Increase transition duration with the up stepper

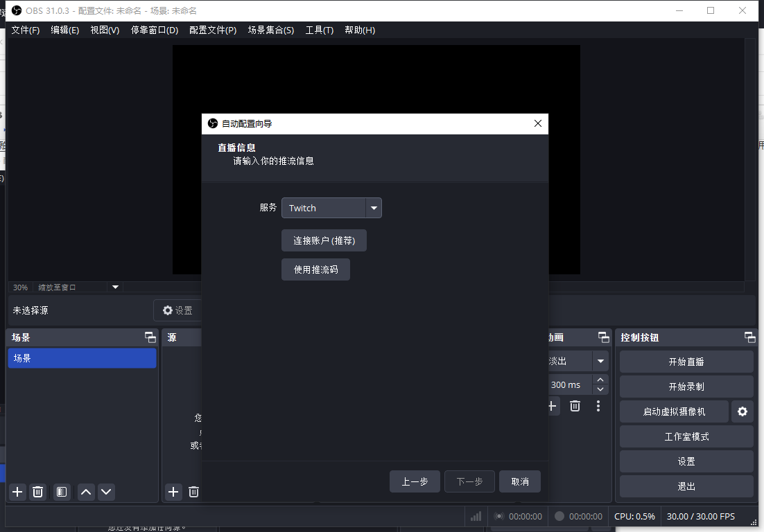pyautogui.click(x=600, y=380)
